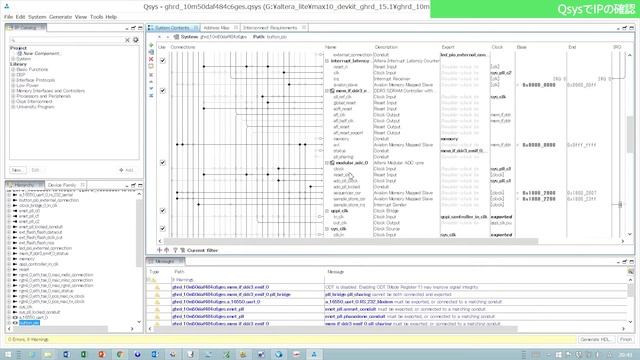This screenshot has height=360, width=640.
Task: Expand Basic Functions in IP Catalog library
Action: tap(13, 70)
